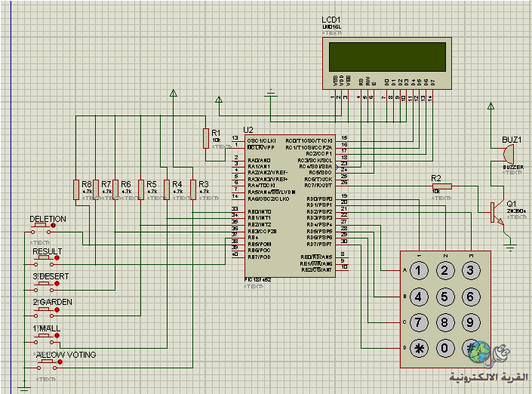Push keypad key 3
This screenshot has height=394, width=532.
[x=471, y=271]
